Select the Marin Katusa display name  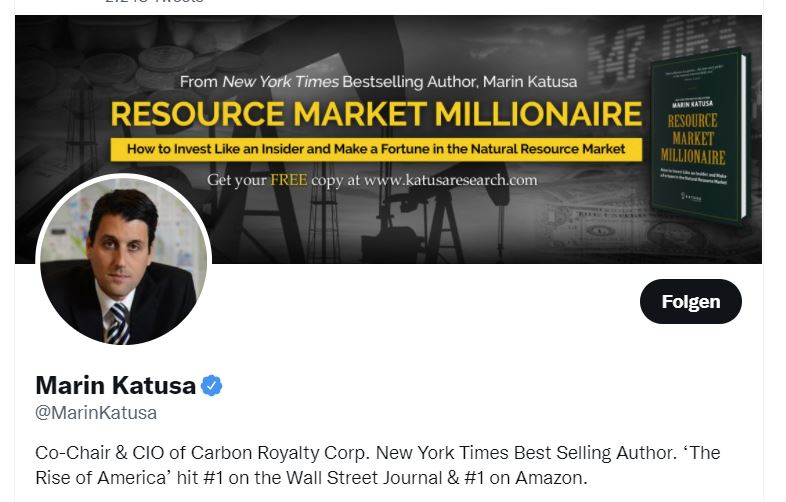114,385
